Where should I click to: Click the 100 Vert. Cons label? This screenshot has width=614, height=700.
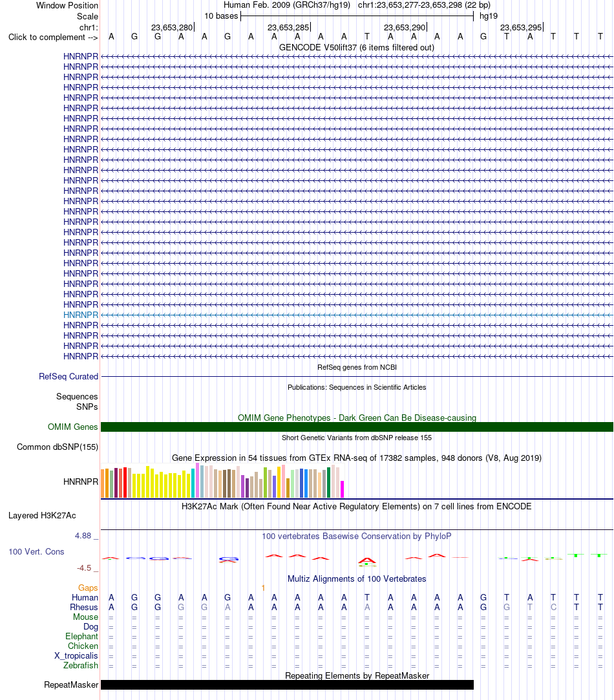pos(36,552)
